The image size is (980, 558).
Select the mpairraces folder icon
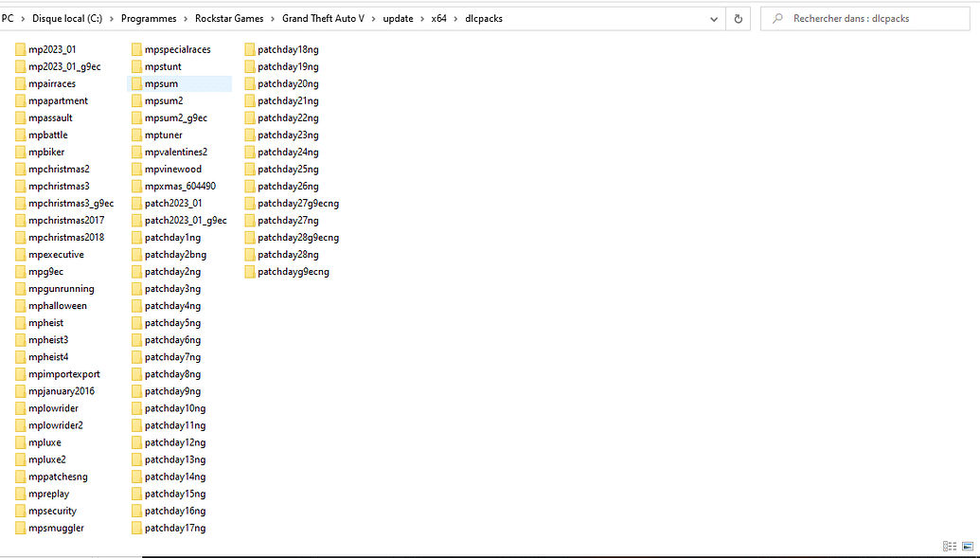coord(21,83)
